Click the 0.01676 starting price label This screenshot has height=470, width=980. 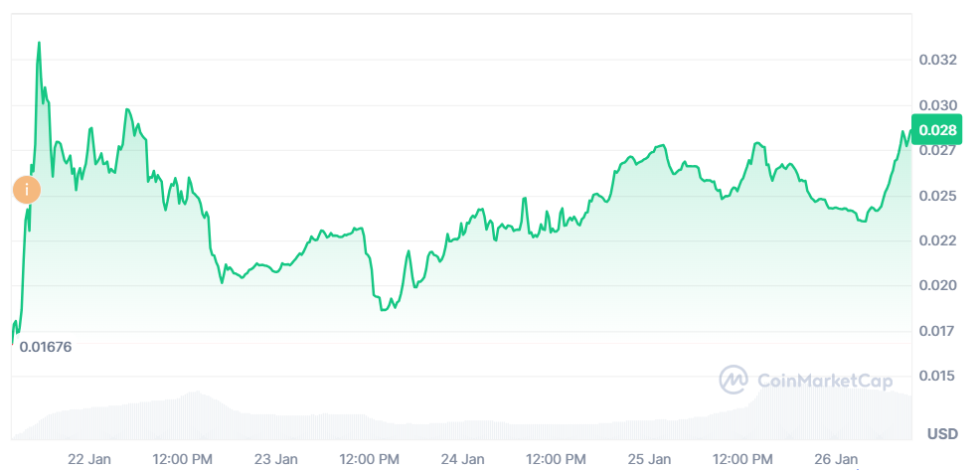(46, 347)
